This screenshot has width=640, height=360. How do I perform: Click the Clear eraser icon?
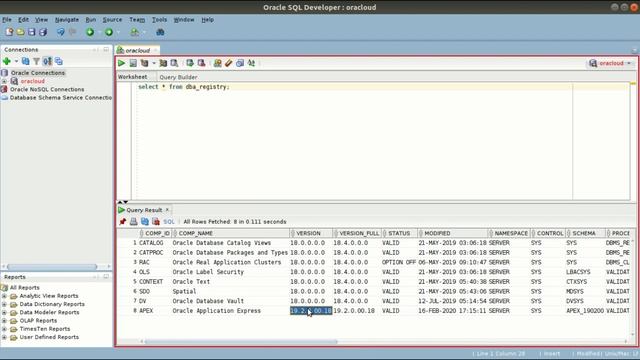coord(229,63)
